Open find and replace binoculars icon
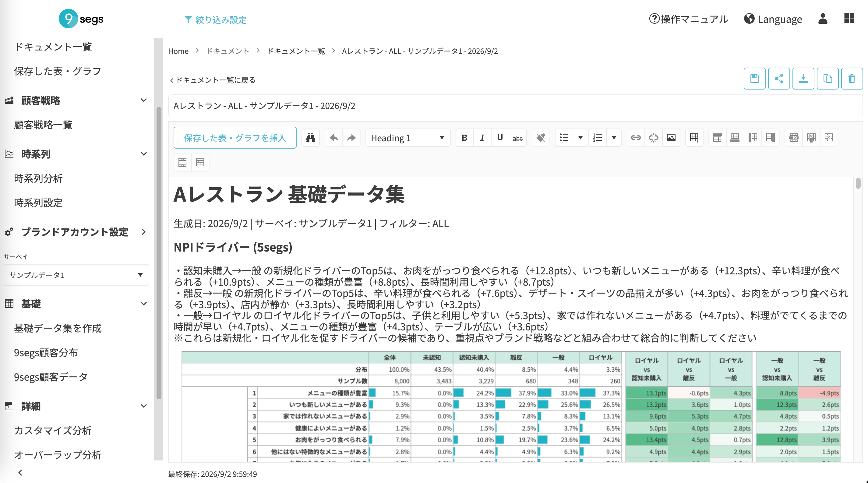The height and width of the screenshot is (483, 868). (310, 138)
